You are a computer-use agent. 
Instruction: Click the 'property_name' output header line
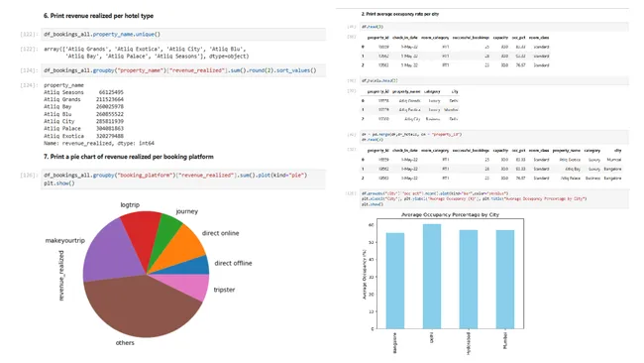point(63,85)
